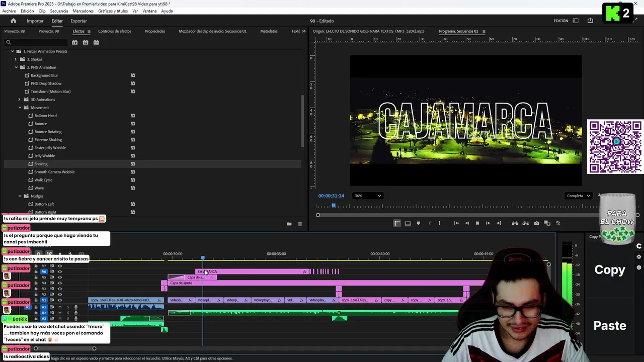Toggle V4 track output eye
Viewport: 644px width, 362px height.
click(x=60, y=283)
